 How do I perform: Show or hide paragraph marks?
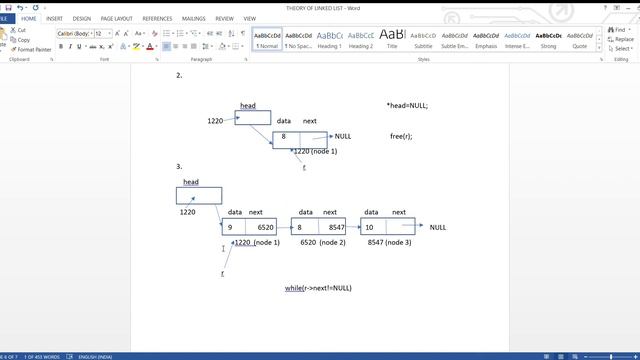pos(243,33)
